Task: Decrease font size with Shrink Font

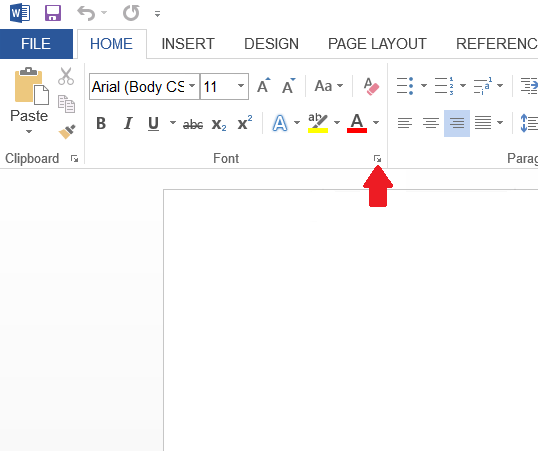Action: pos(289,86)
